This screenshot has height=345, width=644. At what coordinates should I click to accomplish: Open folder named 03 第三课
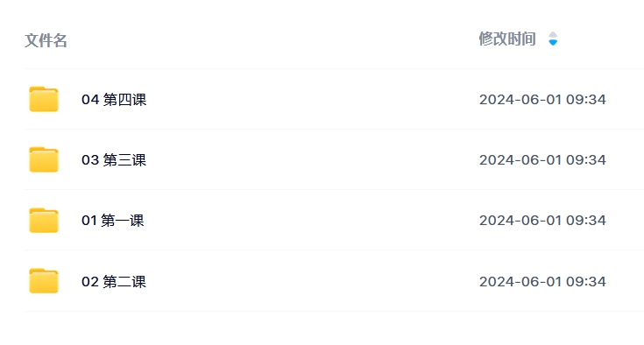click(114, 159)
